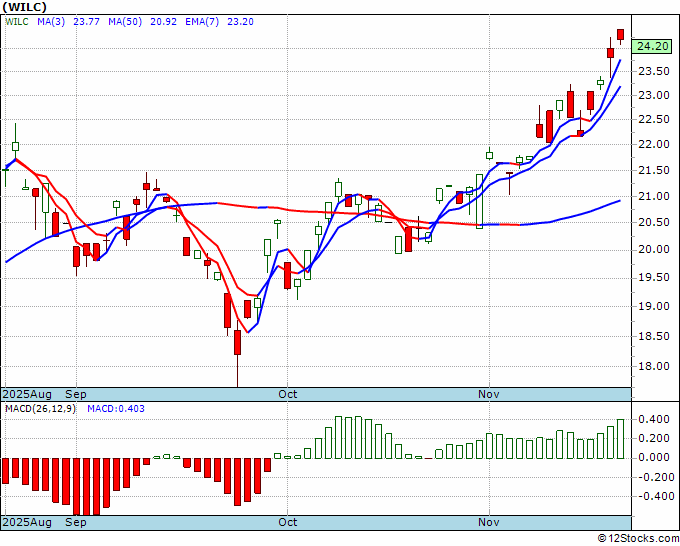Click the lowest red candlestick near 18.50
This screenshot has width=680, height=546.
coord(238,343)
